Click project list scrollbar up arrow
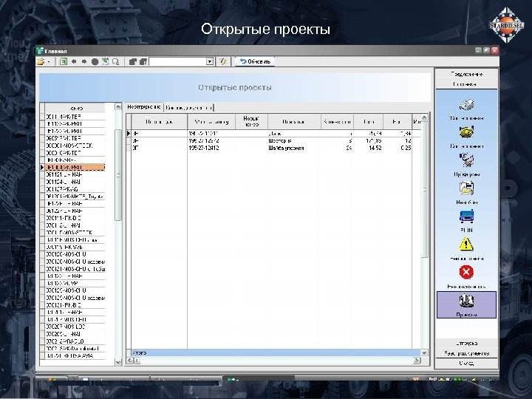This screenshot has height=399, width=532. pyautogui.click(x=118, y=107)
